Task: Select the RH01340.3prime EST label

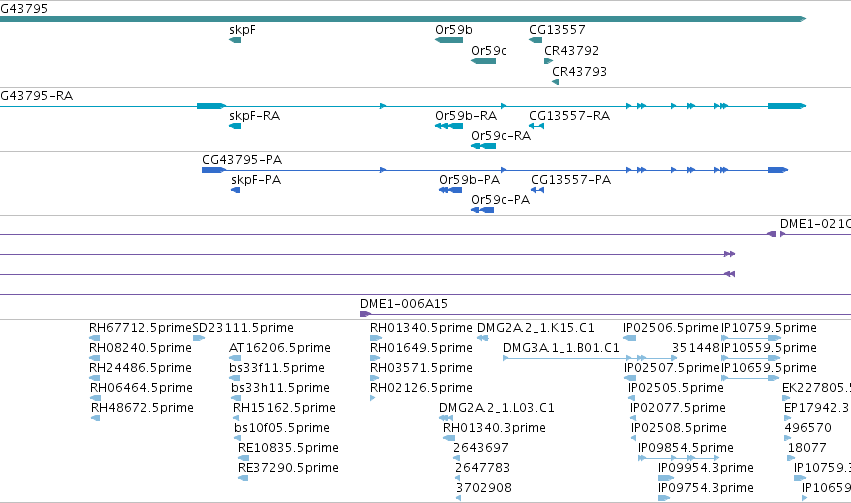Action: click(494, 428)
